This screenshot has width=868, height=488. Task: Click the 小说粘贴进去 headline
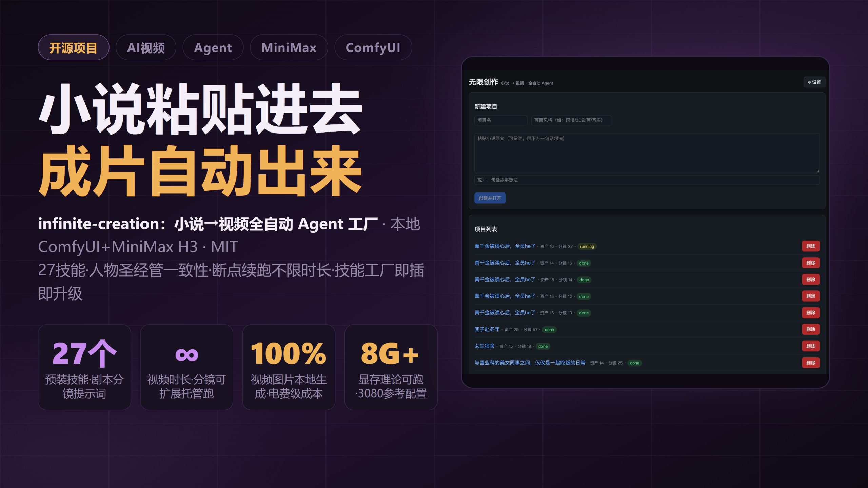click(200, 109)
